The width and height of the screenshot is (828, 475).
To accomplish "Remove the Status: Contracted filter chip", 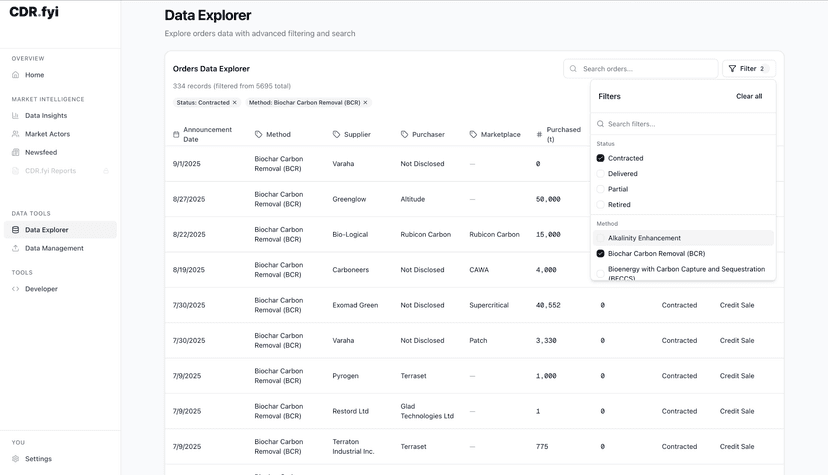I will tap(234, 102).
